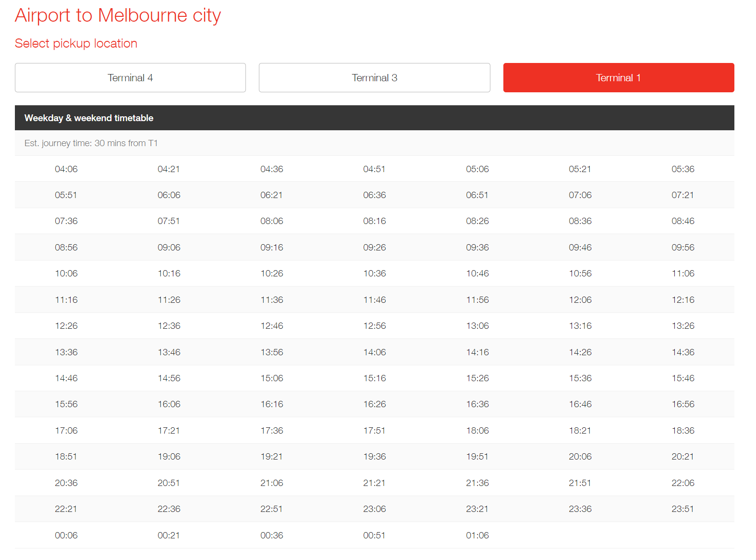Select the 17:06 departure time
The width and height of the screenshot is (756, 560).
pos(66,431)
